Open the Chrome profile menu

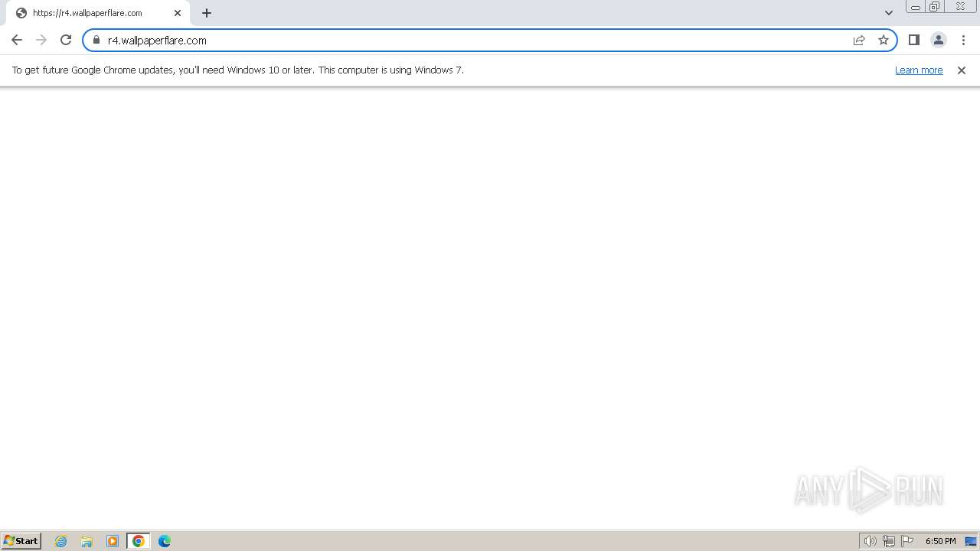pyautogui.click(x=939, y=40)
